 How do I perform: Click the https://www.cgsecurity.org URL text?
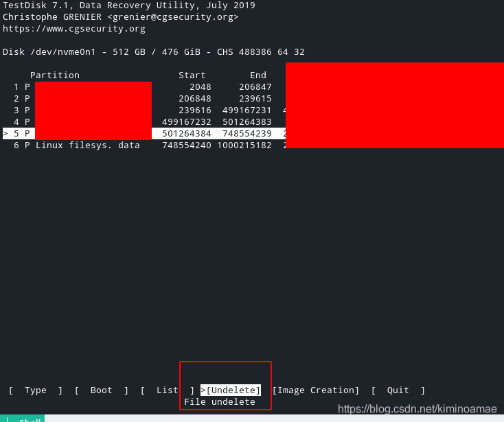[x=74, y=29]
